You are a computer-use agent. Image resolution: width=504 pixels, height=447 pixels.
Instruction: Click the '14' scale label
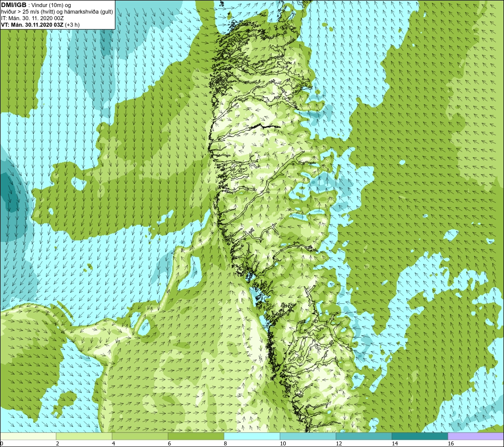point(395,444)
